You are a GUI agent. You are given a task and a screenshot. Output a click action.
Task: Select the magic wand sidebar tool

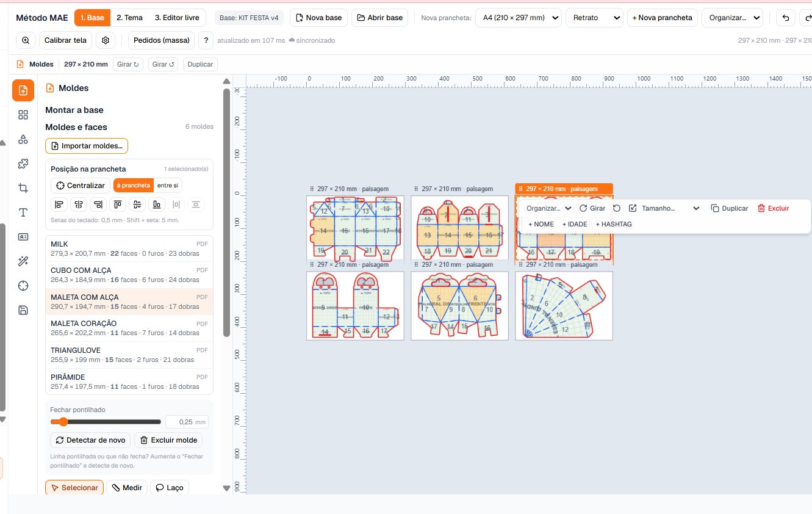coord(23,261)
